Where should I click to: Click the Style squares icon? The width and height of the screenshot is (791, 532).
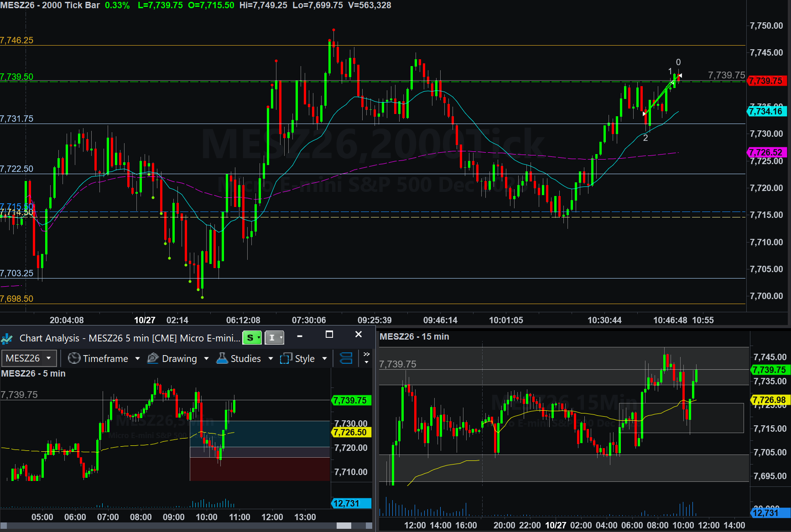286,358
